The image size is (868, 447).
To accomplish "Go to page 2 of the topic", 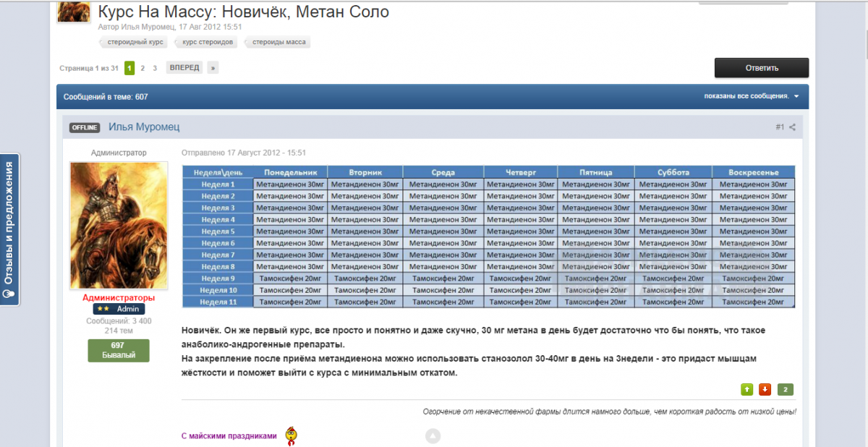I will pos(142,68).
